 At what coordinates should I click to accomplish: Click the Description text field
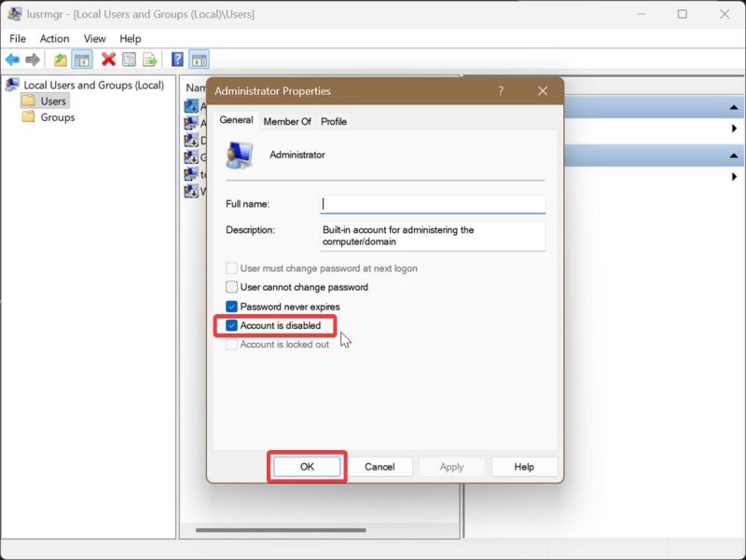[x=433, y=236]
